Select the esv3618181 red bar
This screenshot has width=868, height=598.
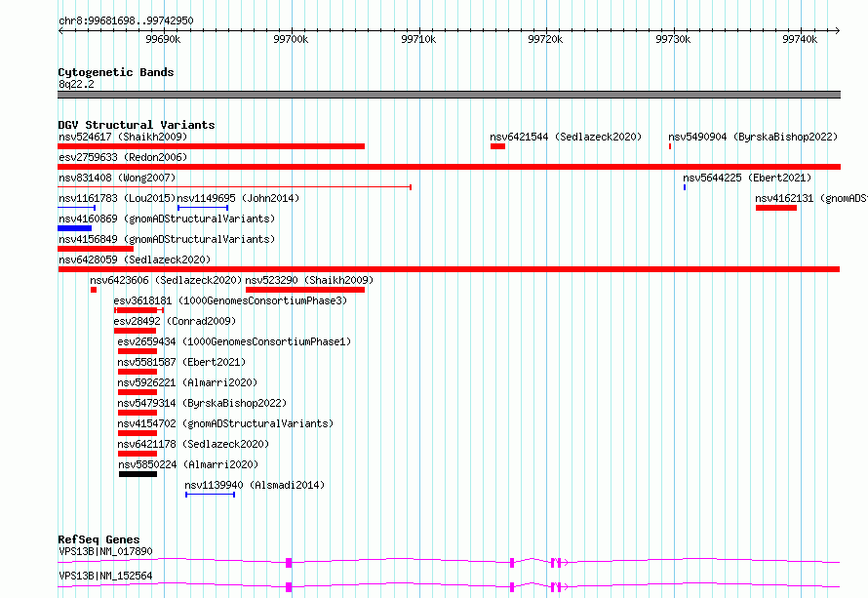coord(138,310)
